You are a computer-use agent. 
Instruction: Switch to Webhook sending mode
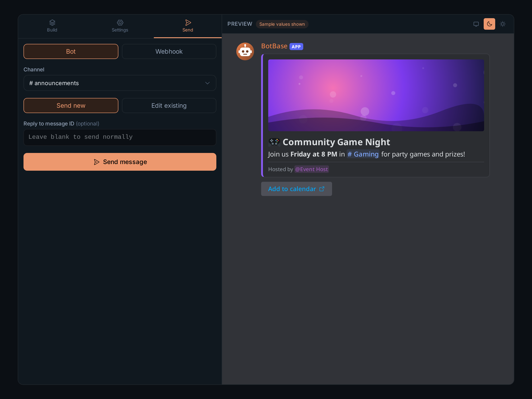click(169, 51)
